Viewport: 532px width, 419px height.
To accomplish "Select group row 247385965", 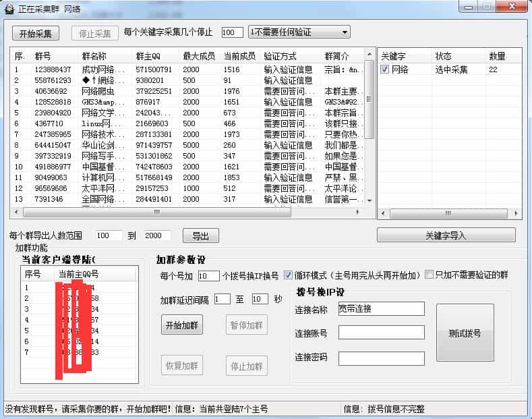I will click(x=187, y=134).
